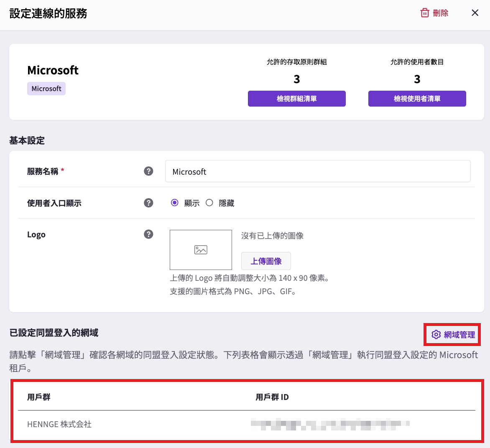Focus the 服務名稱 input with Microsoft
Image resolution: width=490 pixels, height=448 pixels.
[x=317, y=171]
